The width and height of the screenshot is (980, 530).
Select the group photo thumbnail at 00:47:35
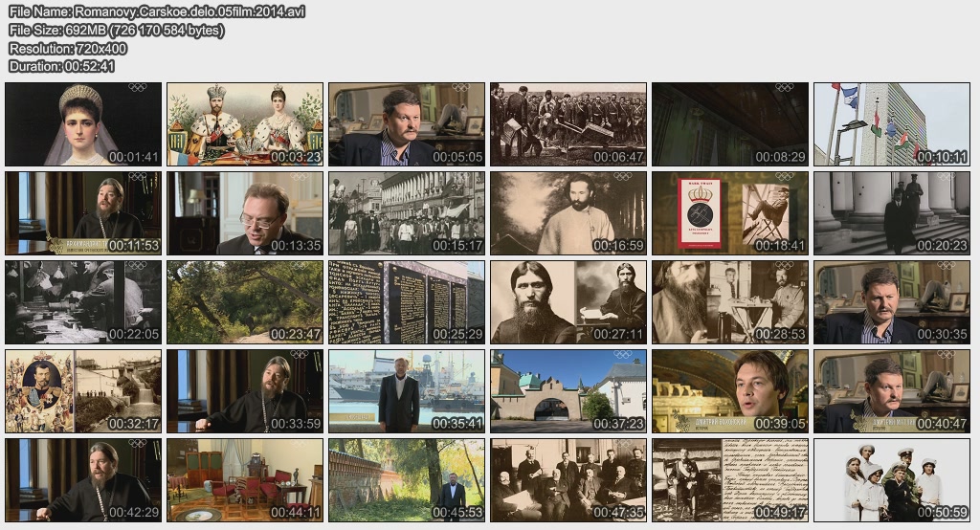pyautogui.click(x=568, y=480)
